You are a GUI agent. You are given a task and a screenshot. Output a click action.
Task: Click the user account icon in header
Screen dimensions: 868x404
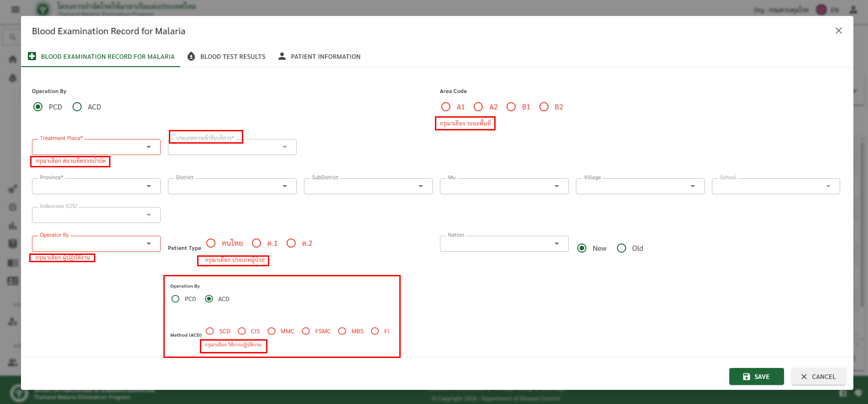point(853,10)
